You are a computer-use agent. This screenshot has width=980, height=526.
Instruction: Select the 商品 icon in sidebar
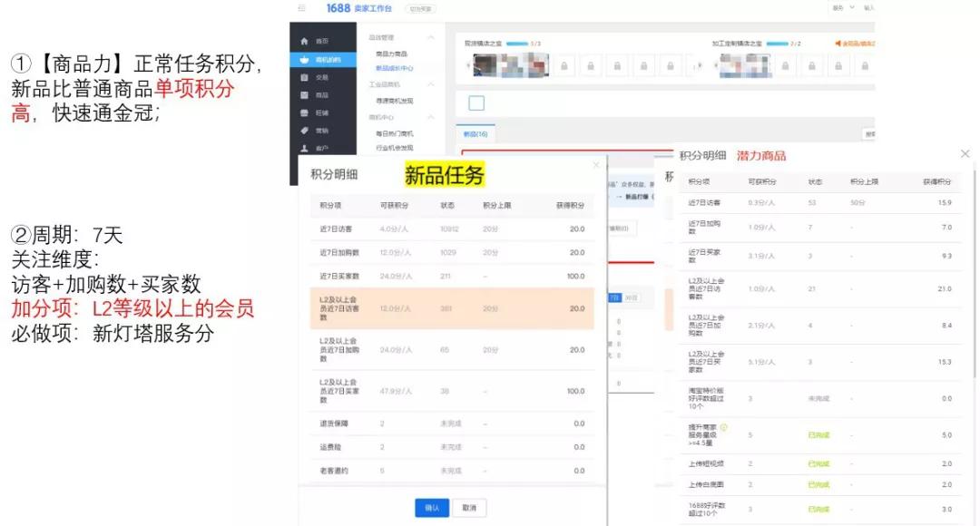coord(303,96)
